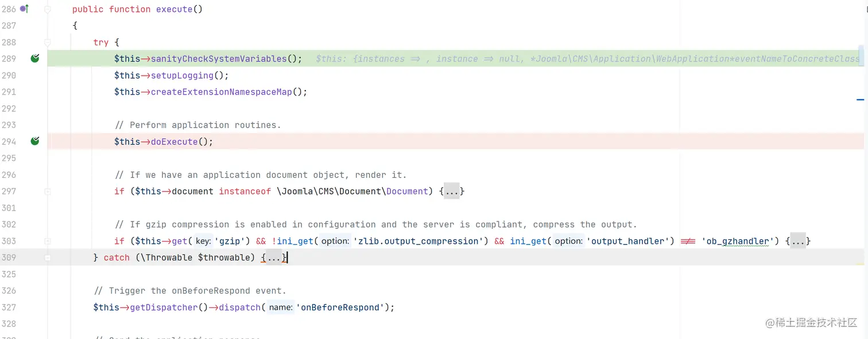Click the implements-method gutter icon on line 286
This screenshot has width=868, height=339.
tap(24, 9)
